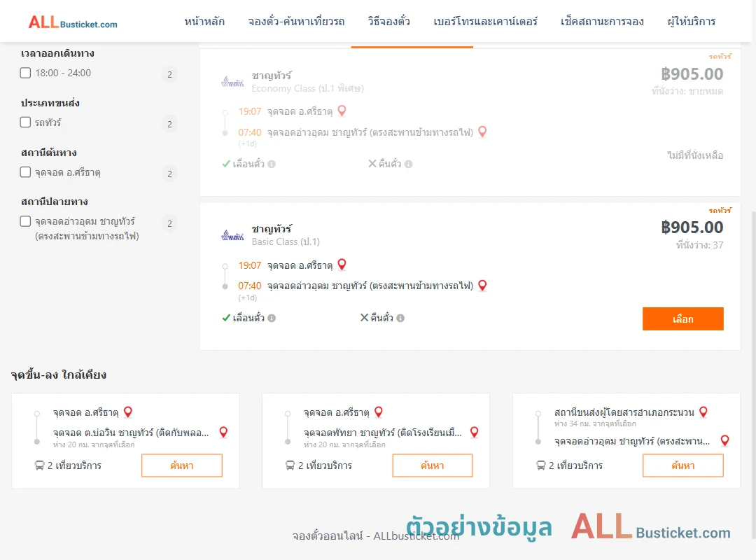The height and width of the screenshot is (560, 756).
Task: Open map pin for 19:07 stop in Basic Class card
Action: pyautogui.click(x=342, y=265)
